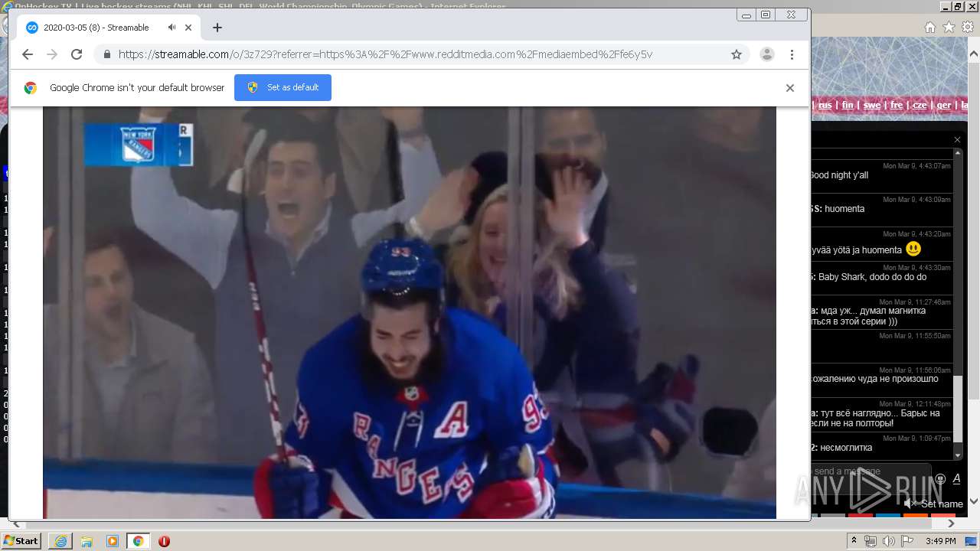The height and width of the screenshot is (551, 980).
Task: Select chat message 'Good night y'all'
Action: click(839, 175)
